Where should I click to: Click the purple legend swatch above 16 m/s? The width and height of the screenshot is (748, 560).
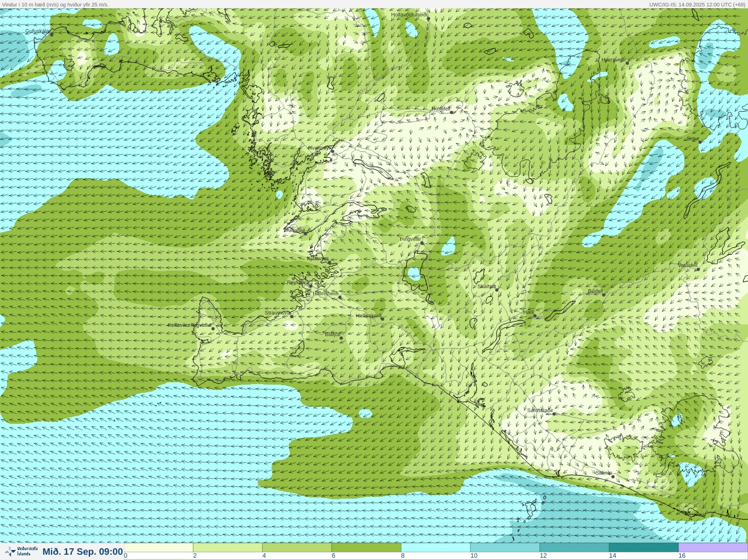tap(713, 548)
